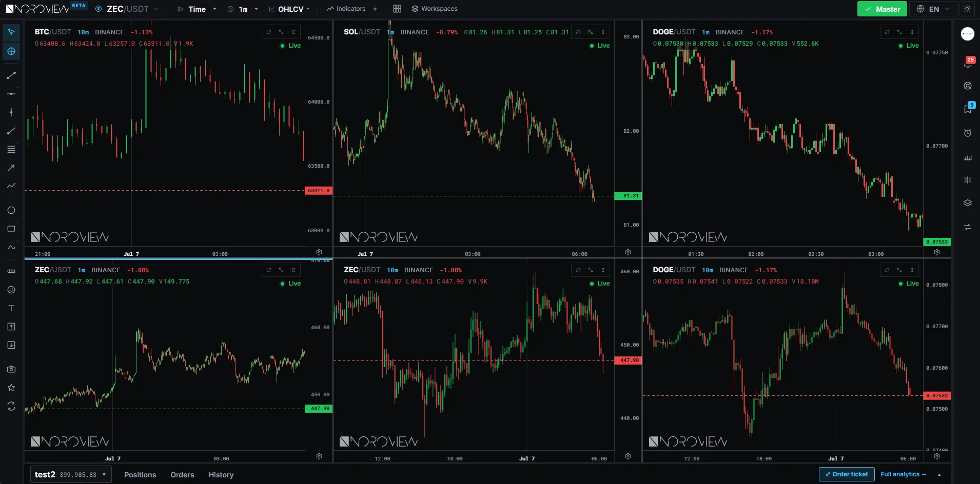Open the help lifebuoy icon
The height and width of the screenshot is (484, 980).
tap(968, 86)
